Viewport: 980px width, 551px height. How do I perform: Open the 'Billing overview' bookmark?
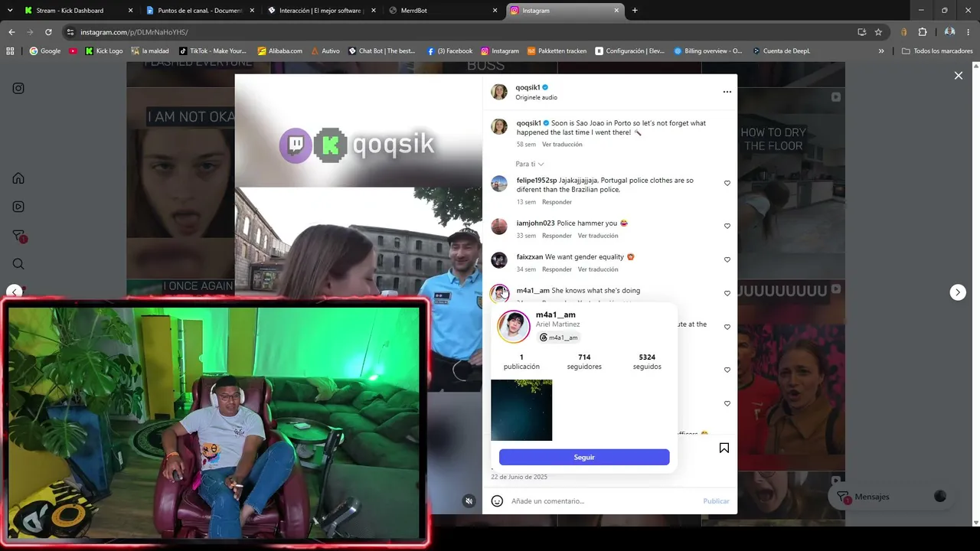[708, 51]
